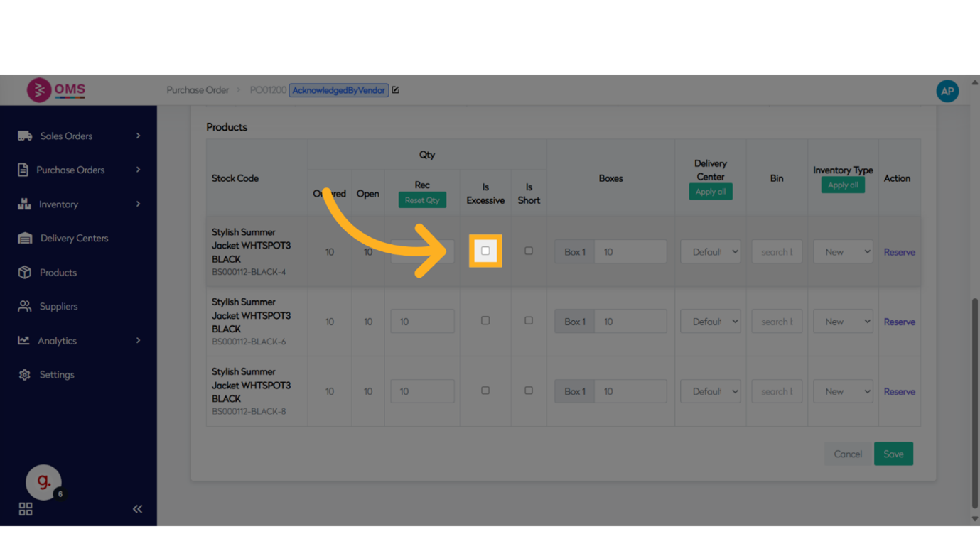Click the Suppliers people icon

click(x=25, y=307)
